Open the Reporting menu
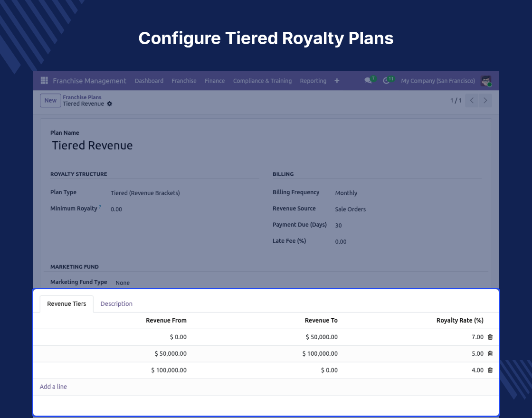This screenshot has width=532, height=418. pos(313,81)
